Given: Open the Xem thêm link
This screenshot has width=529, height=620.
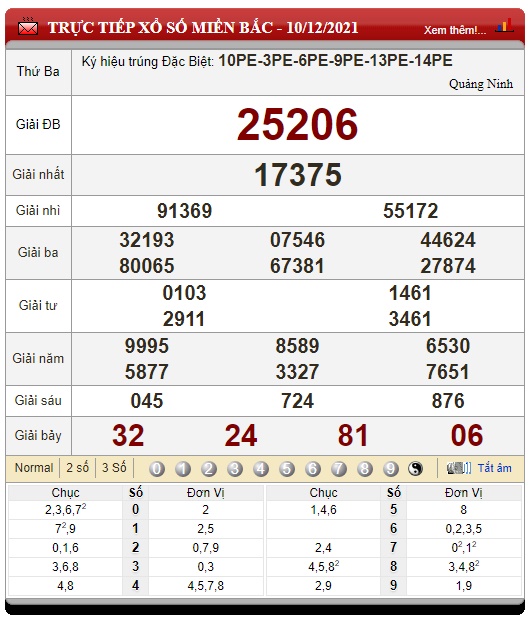Looking at the screenshot, I should point(455,30).
